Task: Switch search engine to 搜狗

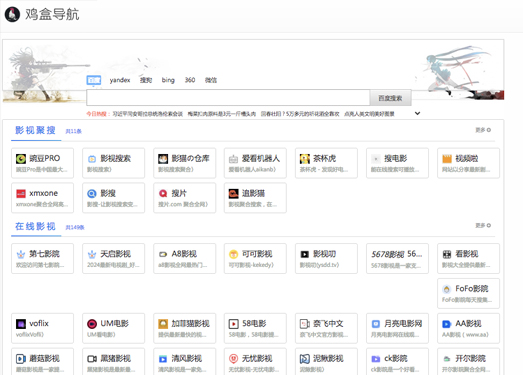Action: 146,80
